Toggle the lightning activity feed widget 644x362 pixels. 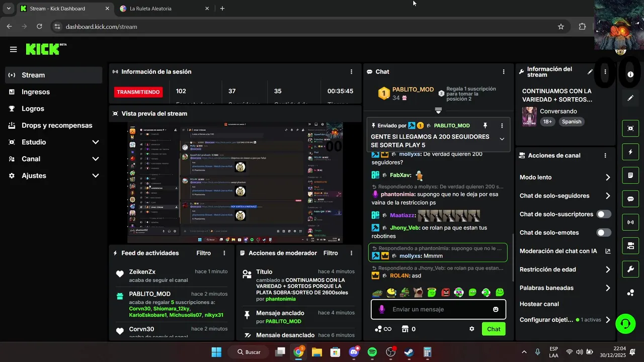[x=630, y=152]
